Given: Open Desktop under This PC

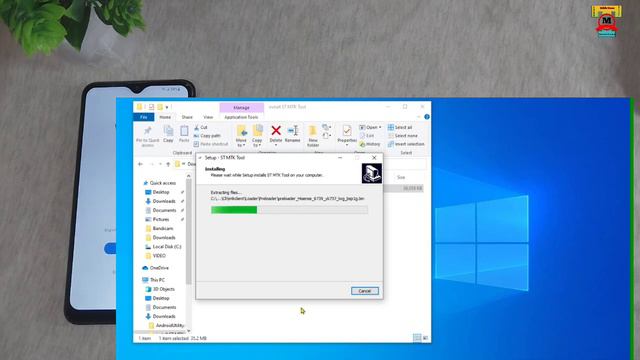Looking at the screenshot, I should tap(158, 298).
